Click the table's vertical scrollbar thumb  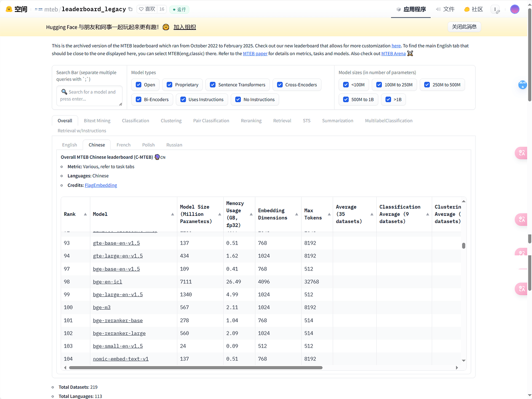[x=464, y=246]
